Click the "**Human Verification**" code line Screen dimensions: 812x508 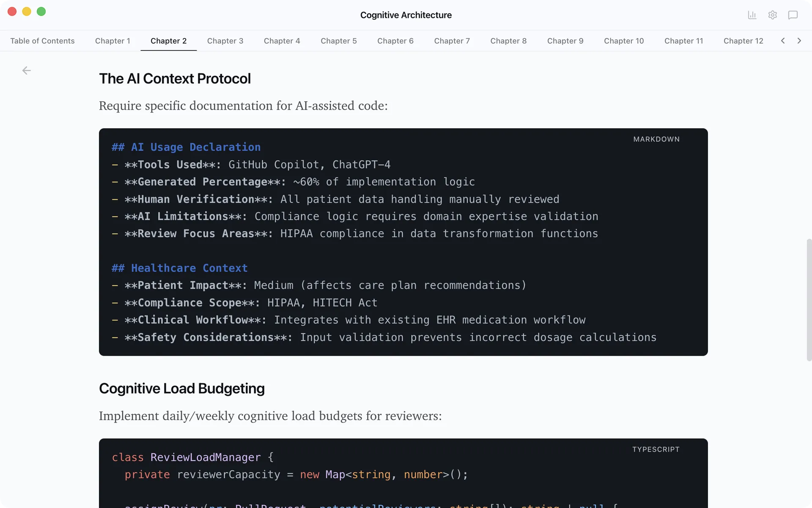tap(335, 199)
